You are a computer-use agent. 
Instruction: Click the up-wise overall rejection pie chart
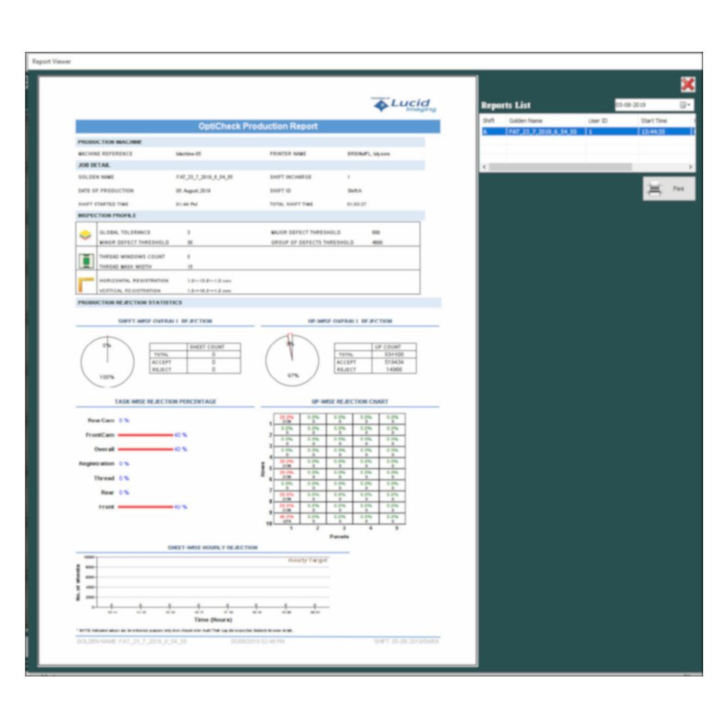291,361
